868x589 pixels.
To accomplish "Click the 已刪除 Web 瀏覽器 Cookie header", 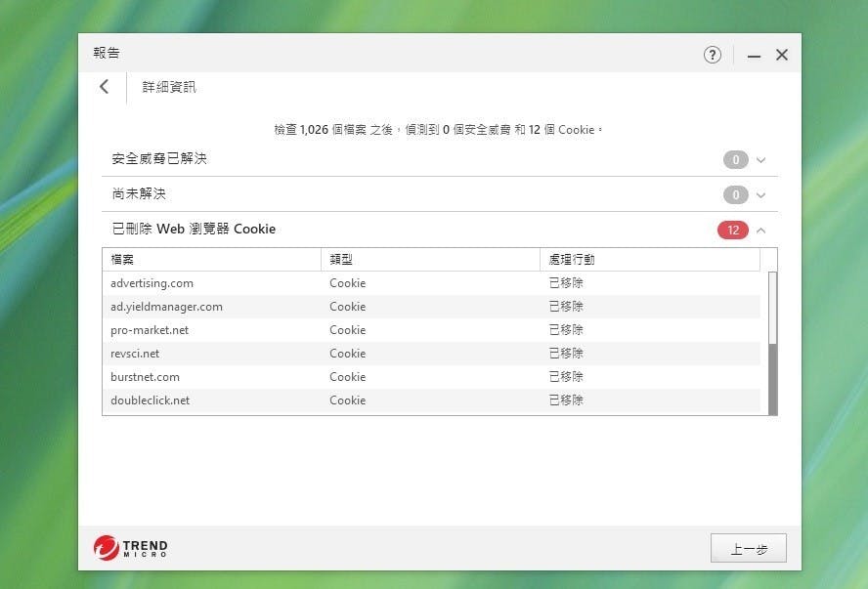I will [x=440, y=229].
